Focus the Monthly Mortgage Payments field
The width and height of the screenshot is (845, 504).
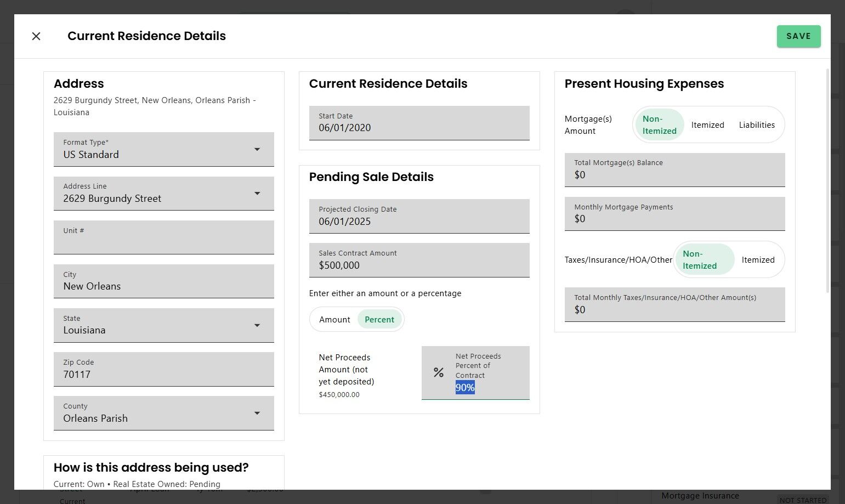point(674,213)
